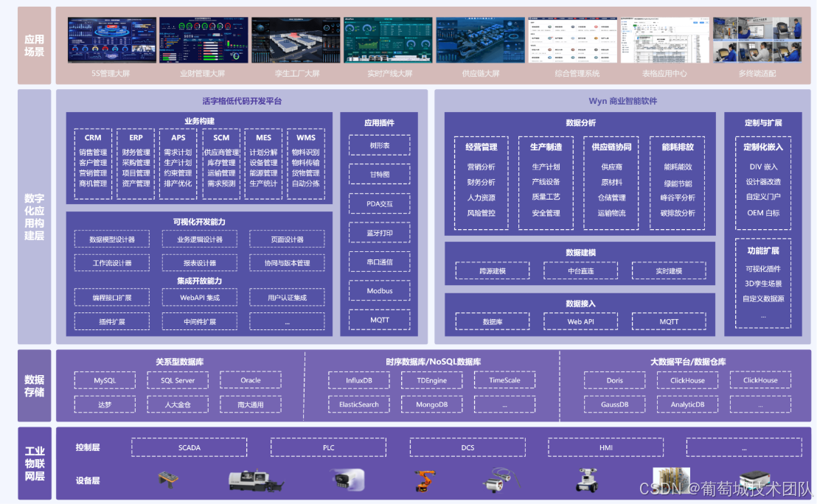This screenshot has height=504, width=817.
Task: Click the MySQL database box
Action: 105,380
